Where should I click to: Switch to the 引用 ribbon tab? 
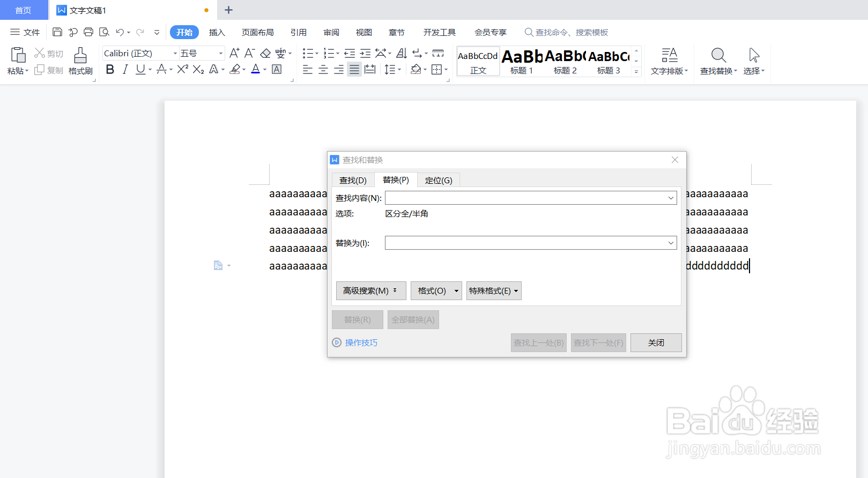(299, 32)
